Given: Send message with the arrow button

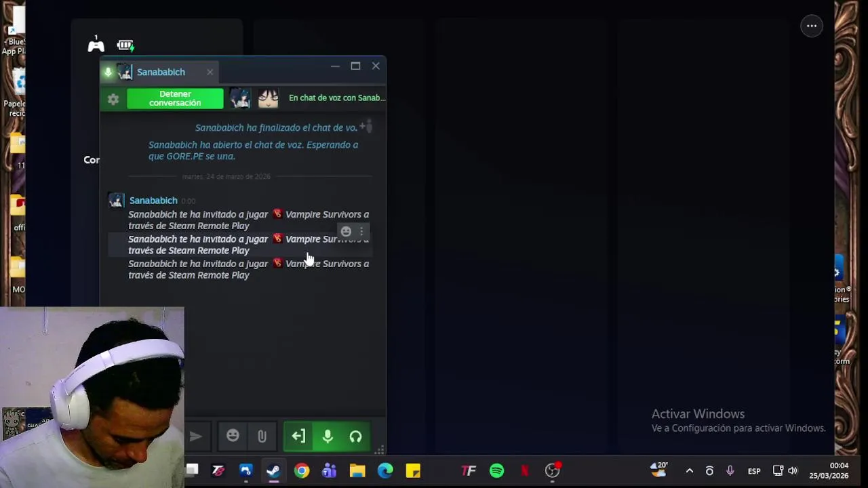Looking at the screenshot, I should click(195, 436).
